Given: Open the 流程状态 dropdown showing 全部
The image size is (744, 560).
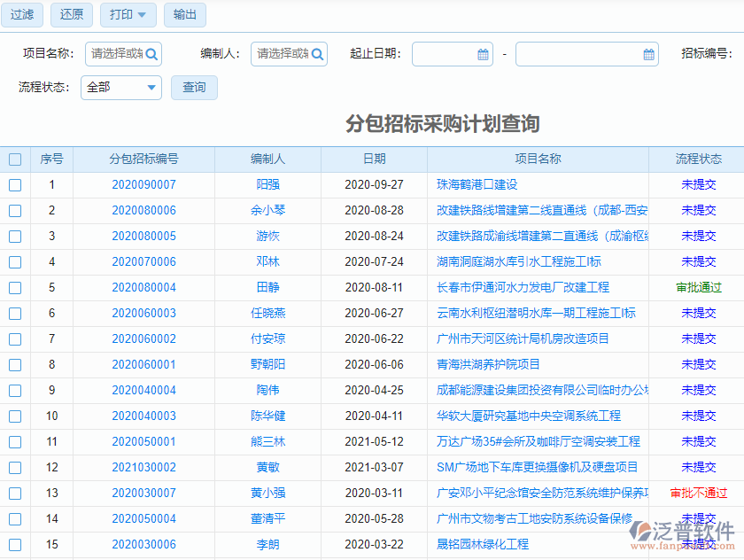Looking at the screenshot, I should 121,88.
